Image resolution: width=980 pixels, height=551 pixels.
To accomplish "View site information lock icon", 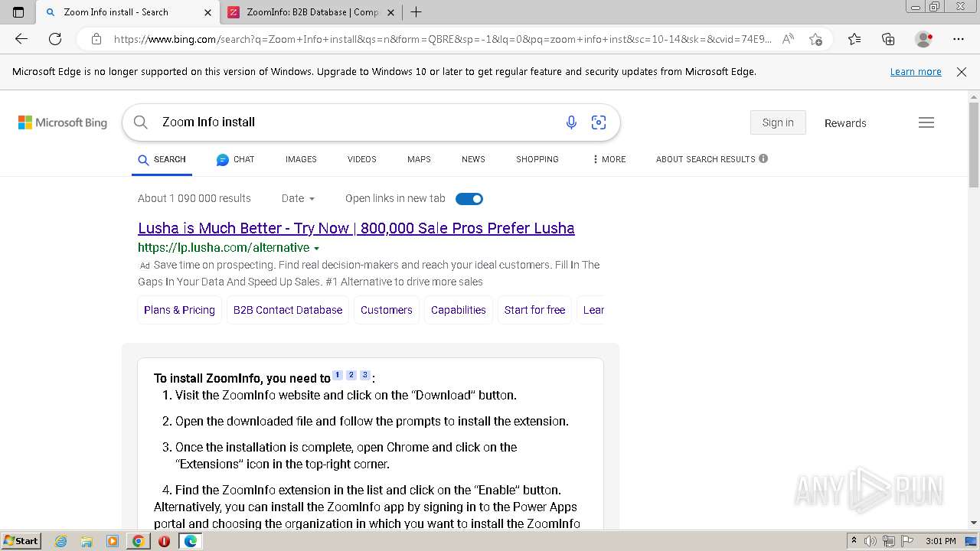I will (x=96, y=39).
